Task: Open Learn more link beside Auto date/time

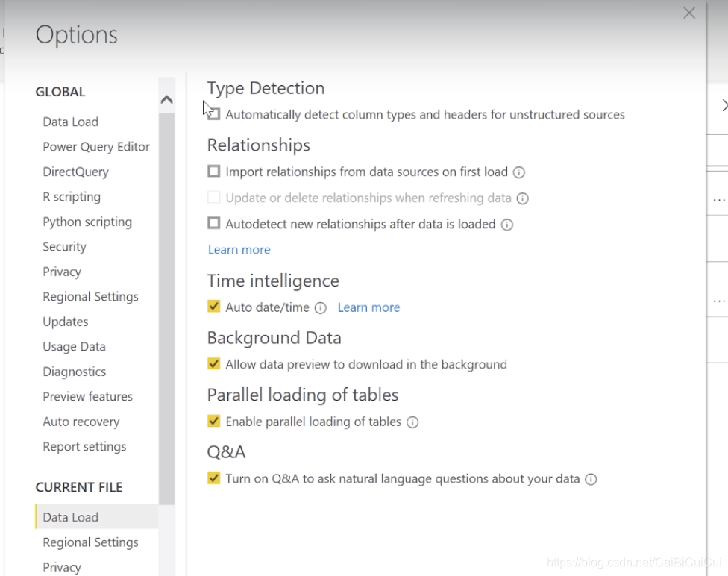Action: point(368,307)
